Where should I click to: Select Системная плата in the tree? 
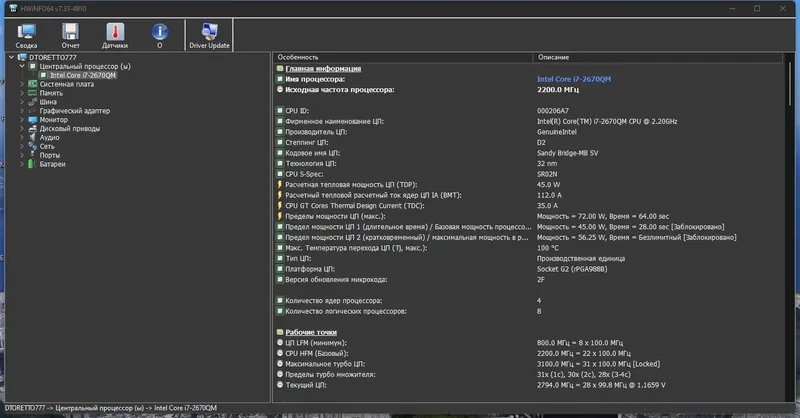click(x=67, y=84)
